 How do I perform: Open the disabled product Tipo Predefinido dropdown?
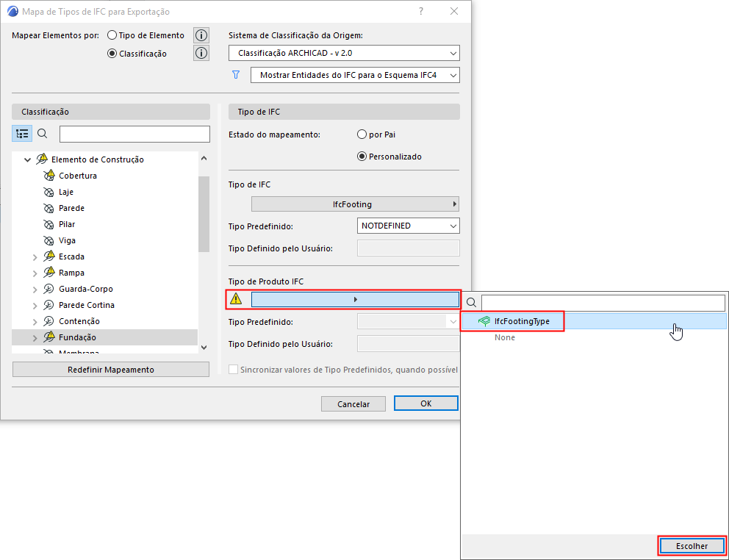coord(408,321)
